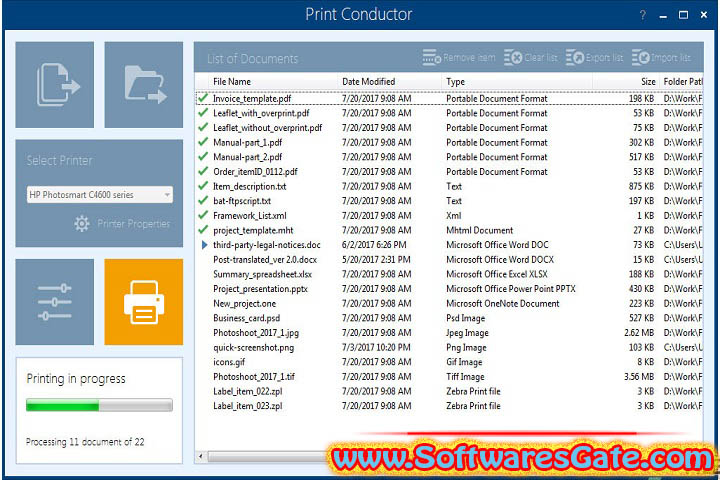
Task: Click the 5/20/2017 2:31 PM date cell
Action: pyautogui.click(x=376, y=260)
